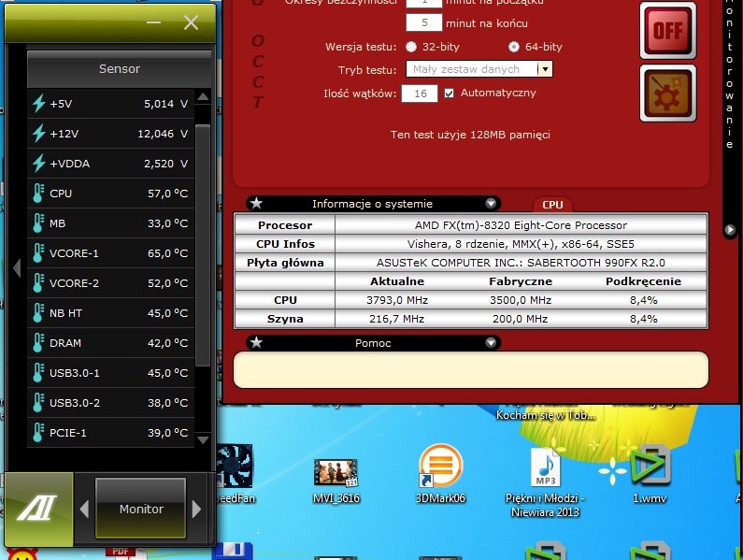Click the +12V voltage lightning icon

[39, 134]
